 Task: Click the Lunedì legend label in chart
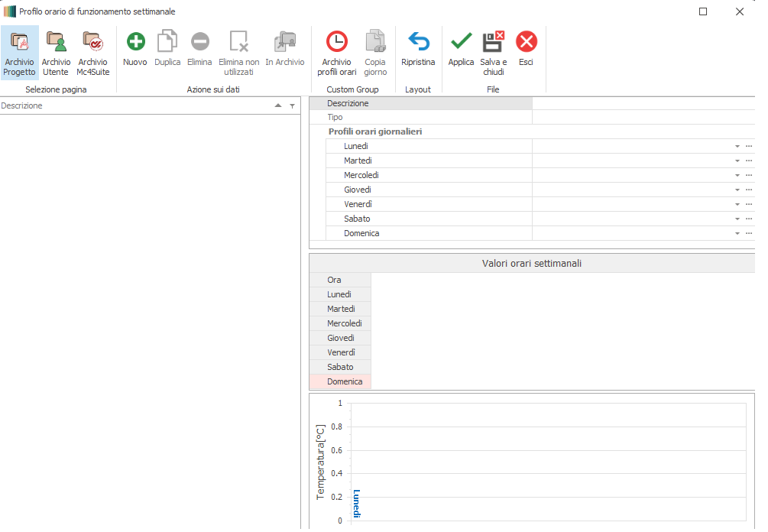coord(357,504)
